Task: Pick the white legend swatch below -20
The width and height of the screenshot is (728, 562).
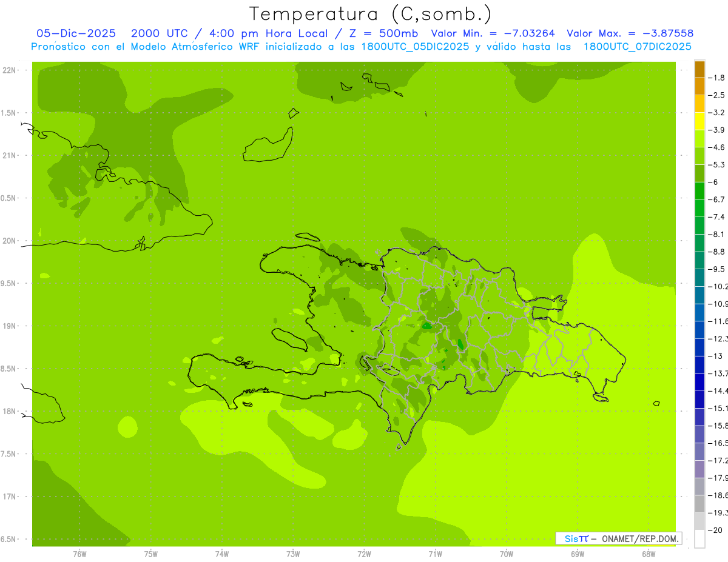Action: (x=699, y=539)
